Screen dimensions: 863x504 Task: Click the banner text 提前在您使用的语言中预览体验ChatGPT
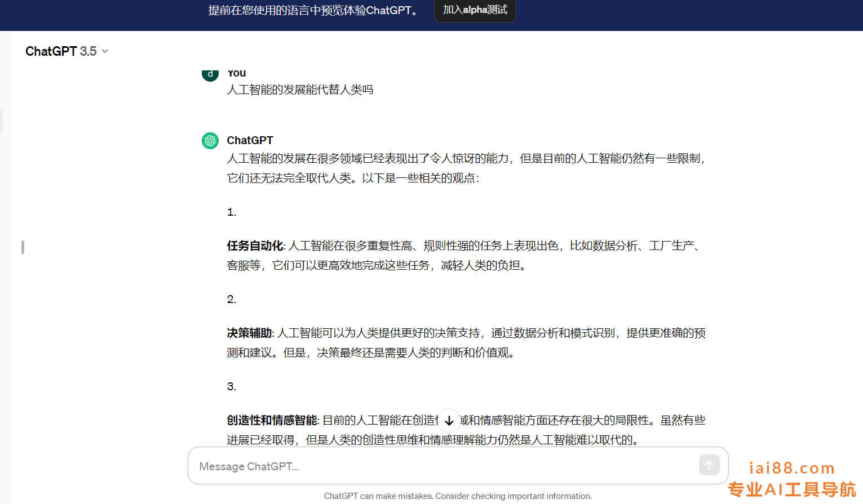[x=313, y=10]
